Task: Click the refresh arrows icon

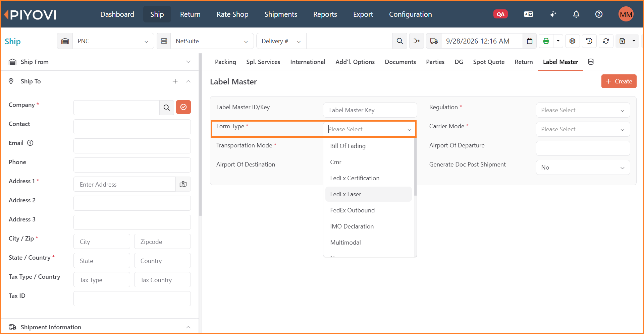Action: pyautogui.click(x=606, y=41)
